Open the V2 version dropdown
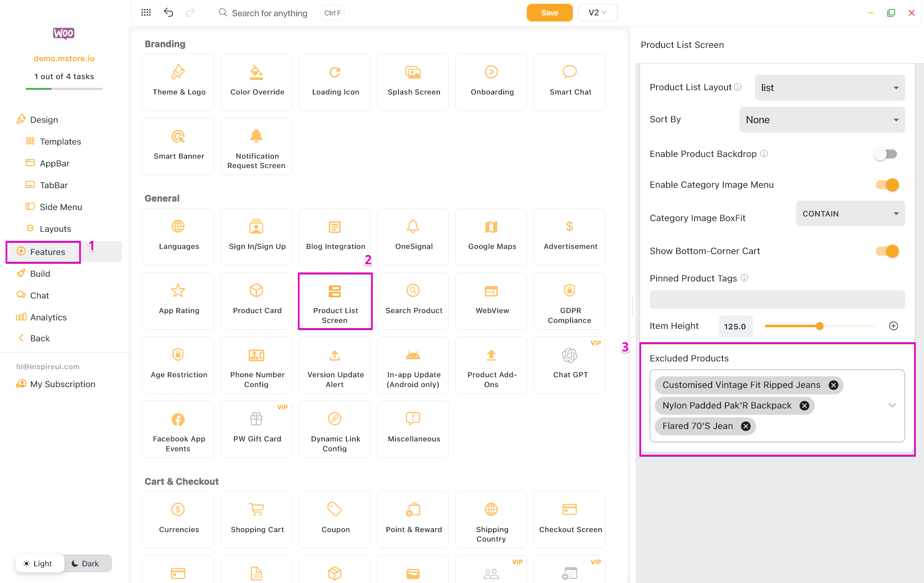The image size is (924, 583). pos(597,12)
